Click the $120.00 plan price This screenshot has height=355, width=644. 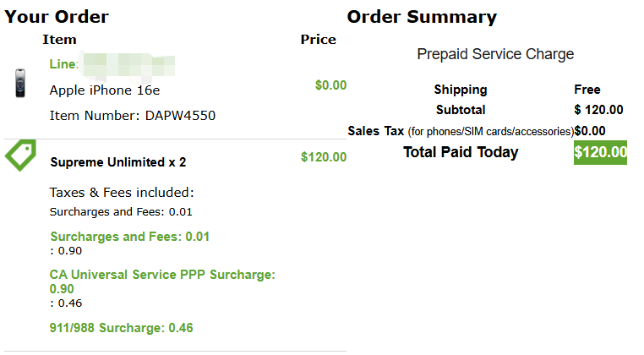(323, 157)
